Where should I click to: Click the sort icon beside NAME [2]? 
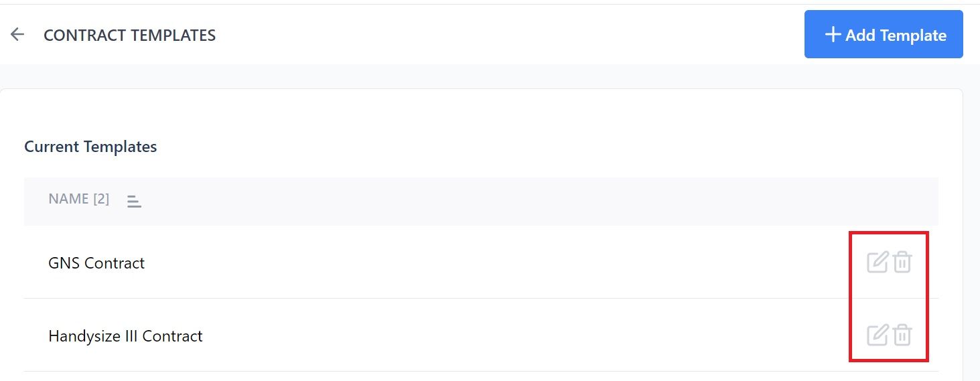(x=134, y=200)
